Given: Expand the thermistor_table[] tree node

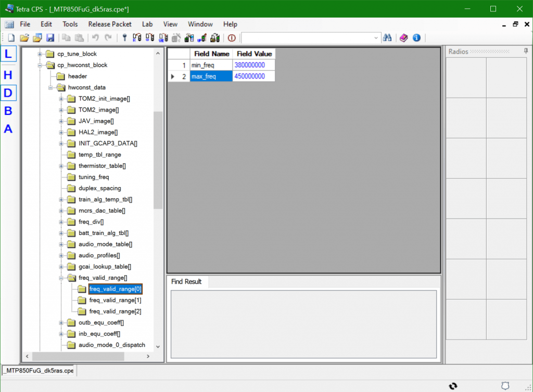Looking at the screenshot, I should 61,166.
